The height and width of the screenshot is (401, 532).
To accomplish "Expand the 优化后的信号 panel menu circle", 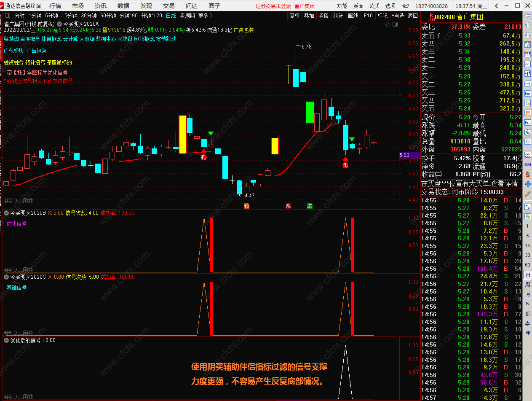I will 6,340.
